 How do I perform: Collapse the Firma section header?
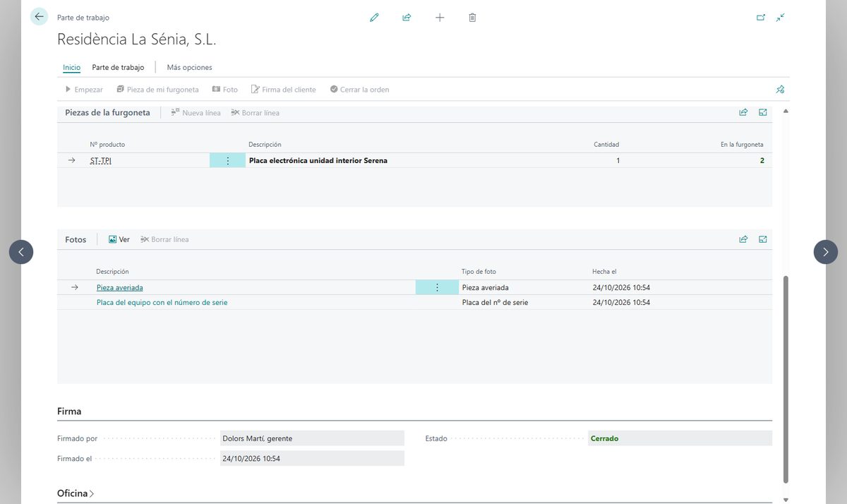[x=69, y=411]
